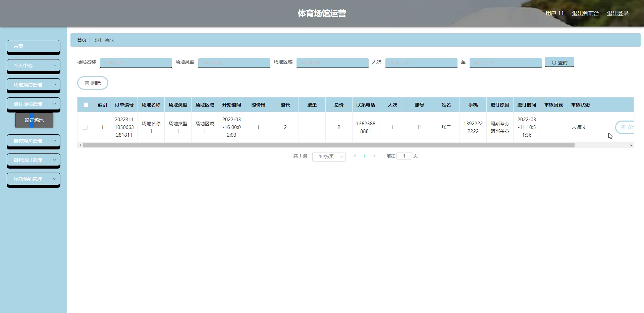The width and height of the screenshot is (644, 313).
Task: Click the 查询 search button
Action: [559, 62]
